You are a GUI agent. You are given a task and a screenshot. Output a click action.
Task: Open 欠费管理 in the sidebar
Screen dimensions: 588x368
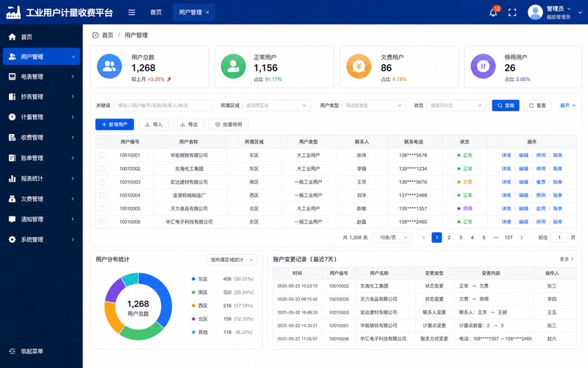pyautogui.click(x=41, y=199)
